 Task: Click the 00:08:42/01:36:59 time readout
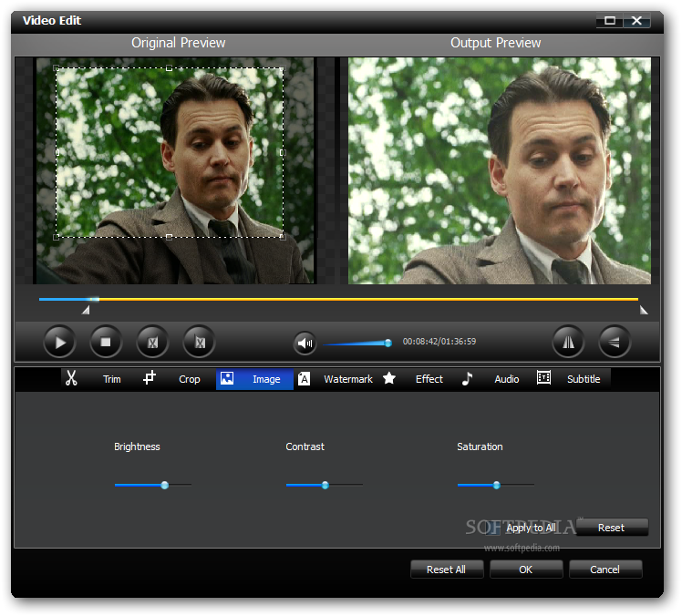click(439, 342)
